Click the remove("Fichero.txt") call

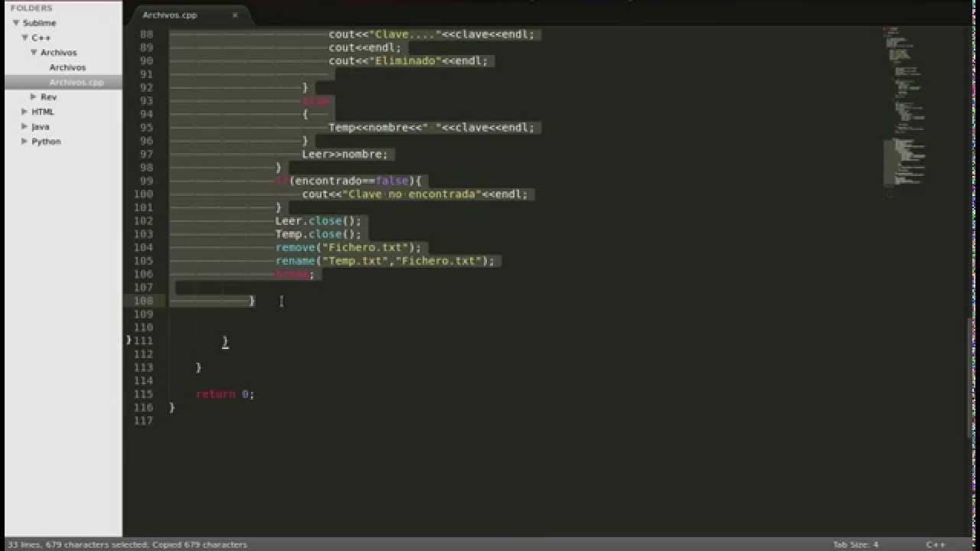(x=348, y=247)
